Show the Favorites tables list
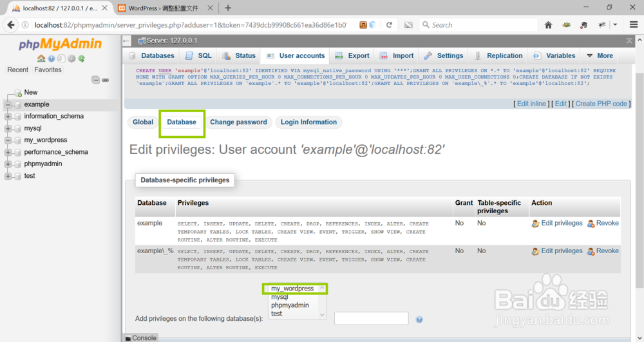 coord(48,70)
